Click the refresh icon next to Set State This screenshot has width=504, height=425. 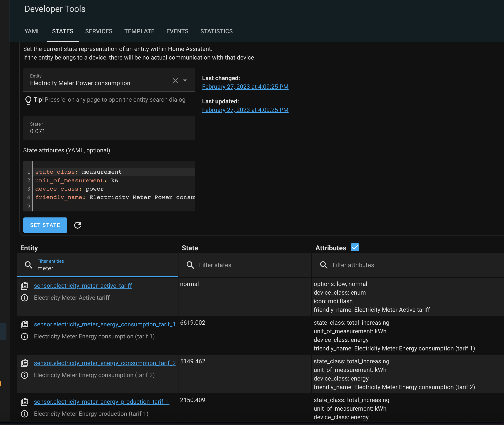click(77, 225)
